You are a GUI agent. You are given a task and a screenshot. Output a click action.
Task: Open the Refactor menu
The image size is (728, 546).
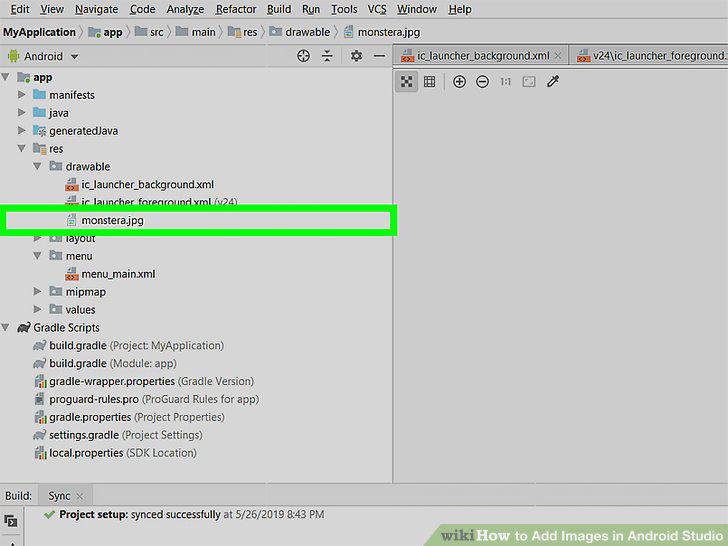(236, 9)
